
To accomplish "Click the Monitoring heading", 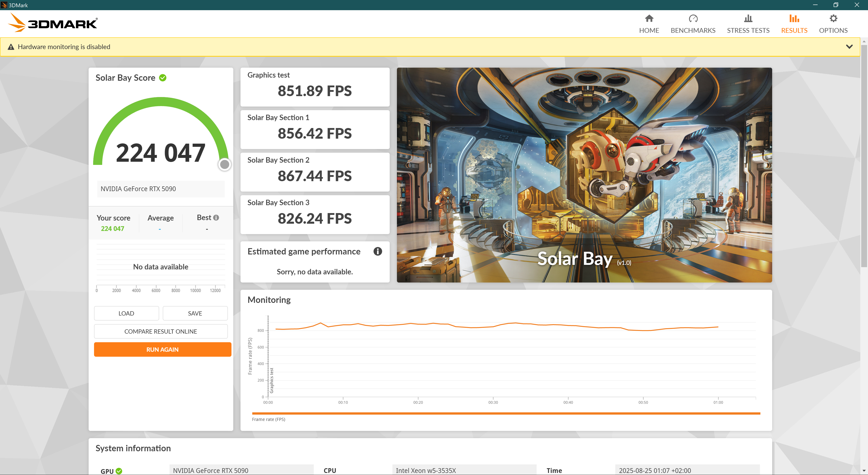I will pyautogui.click(x=269, y=300).
